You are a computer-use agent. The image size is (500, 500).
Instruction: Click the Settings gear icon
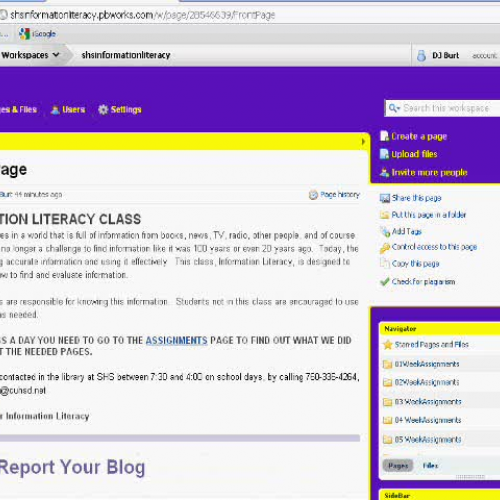[103, 110]
